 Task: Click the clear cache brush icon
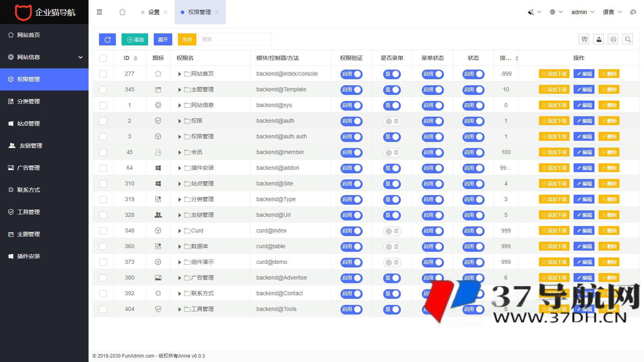tap(531, 12)
